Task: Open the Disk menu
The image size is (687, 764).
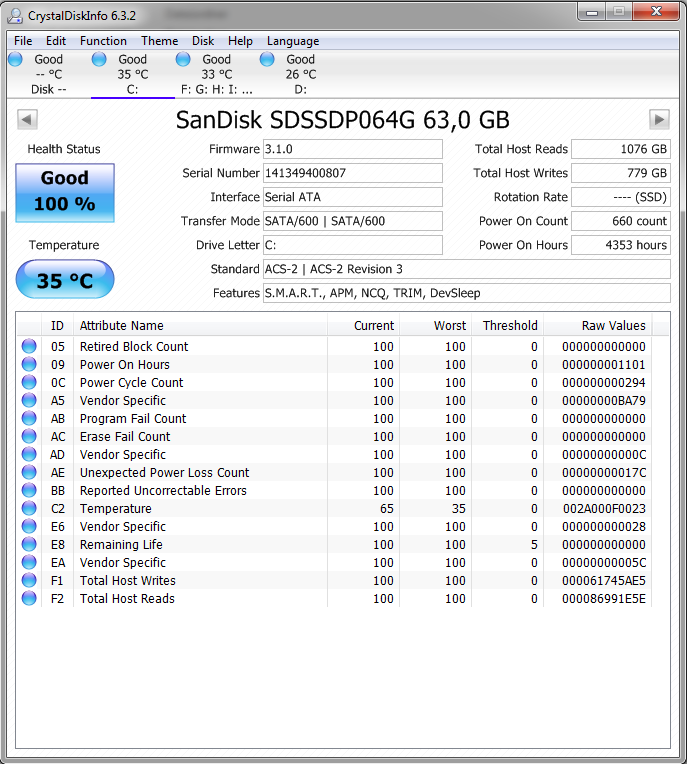Action: click(203, 41)
